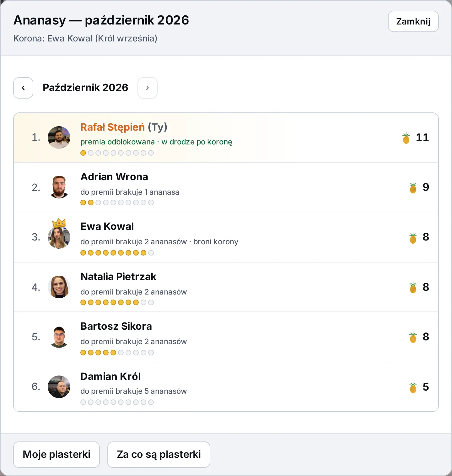Click the score 5 in Damian Król's row
The height and width of the screenshot is (476, 452).
[426, 387]
